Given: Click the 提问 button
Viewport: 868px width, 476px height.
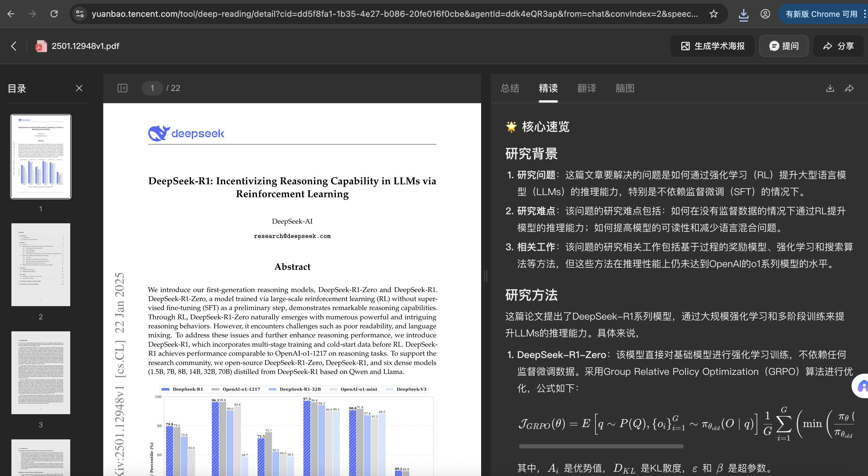Looking at the screenshot, I should pyautogui.click(x=784, y=46).
